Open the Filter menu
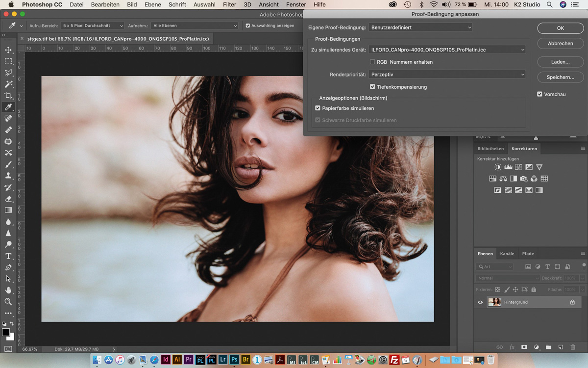588x368 pixels. [x=229, y=4]
